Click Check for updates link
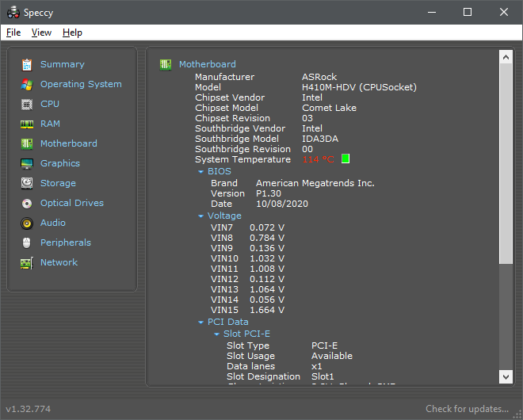 click(x=468, y=409)
